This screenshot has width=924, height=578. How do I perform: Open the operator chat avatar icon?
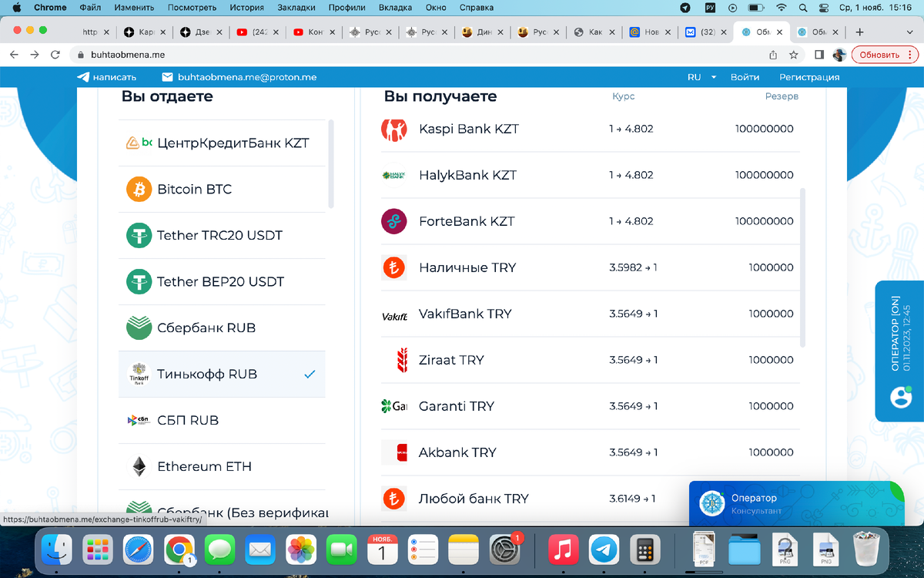coord(901,396)
